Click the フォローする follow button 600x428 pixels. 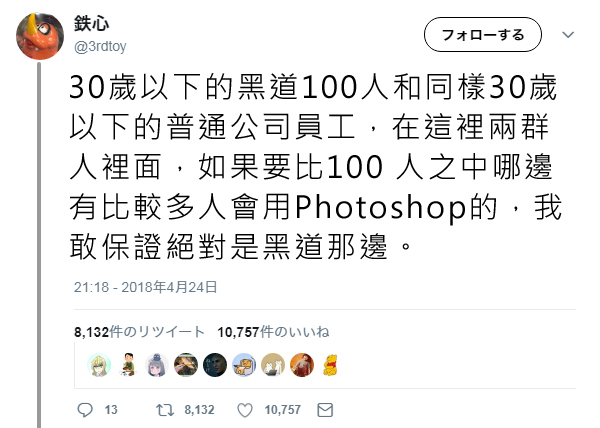point(483,34)
